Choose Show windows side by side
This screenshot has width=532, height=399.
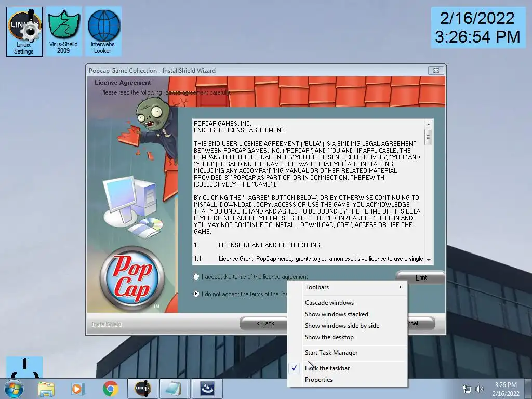[348, 326]
